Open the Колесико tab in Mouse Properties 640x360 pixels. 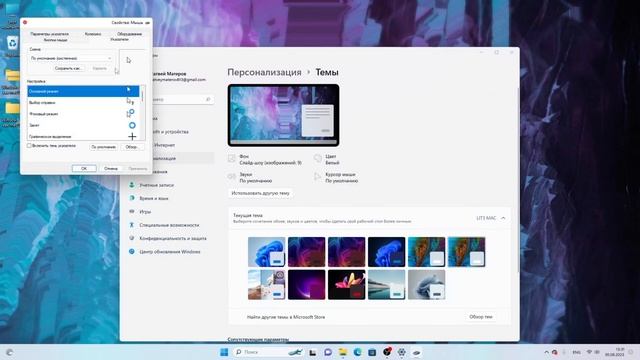[x=93, y=34]
